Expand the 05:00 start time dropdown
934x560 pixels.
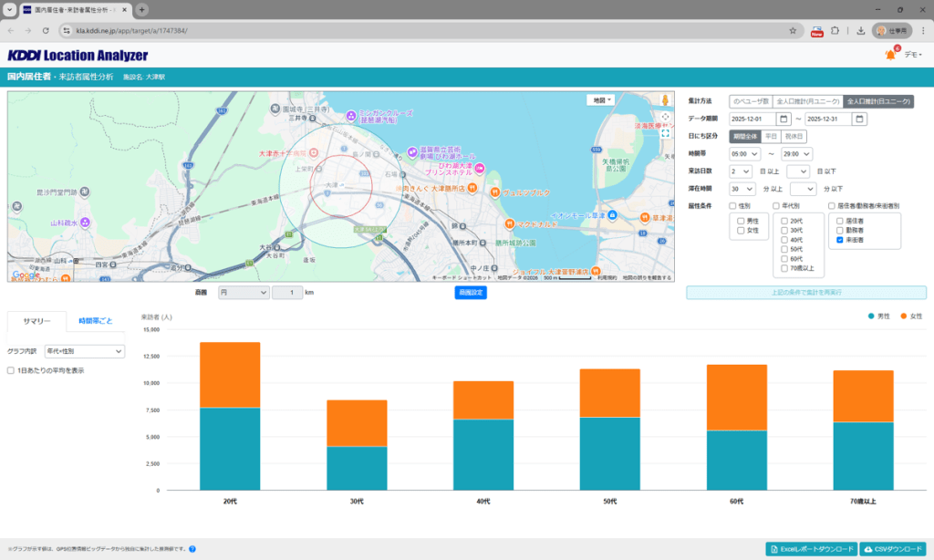(x=744, y=153)
